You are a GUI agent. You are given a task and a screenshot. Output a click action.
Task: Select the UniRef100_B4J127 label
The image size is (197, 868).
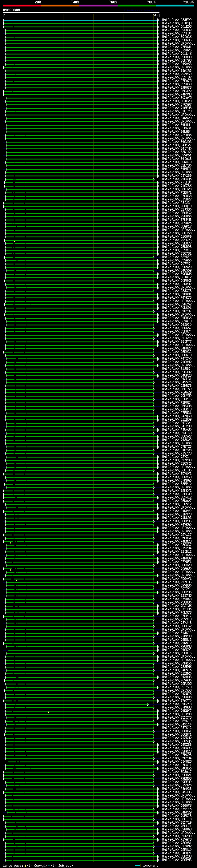point(177,145)
